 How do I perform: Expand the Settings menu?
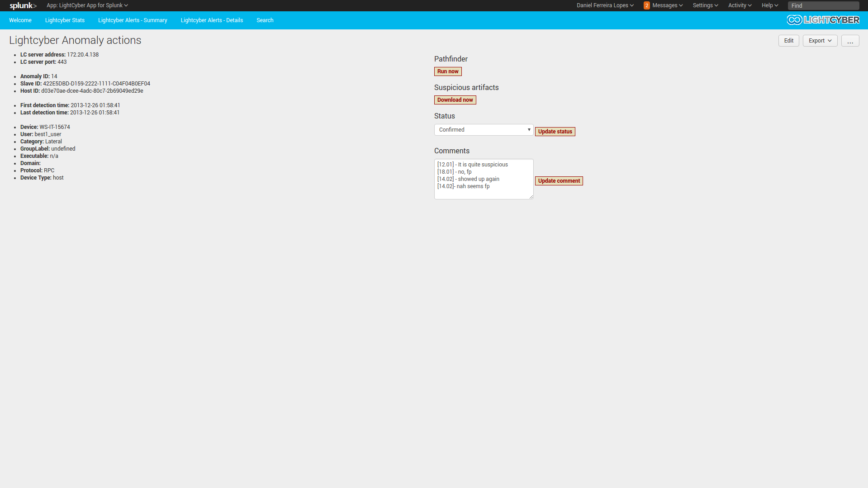[705, 5]
